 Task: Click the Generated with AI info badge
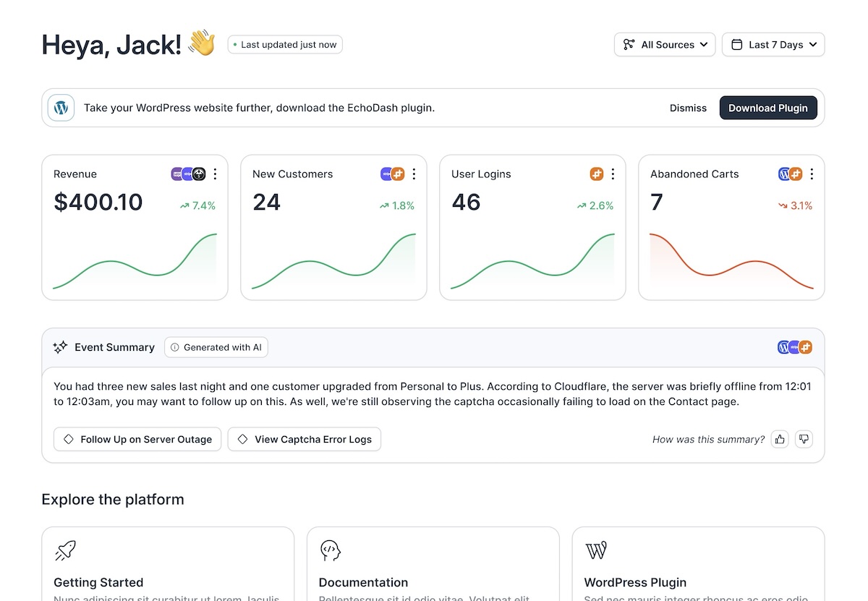216,347
